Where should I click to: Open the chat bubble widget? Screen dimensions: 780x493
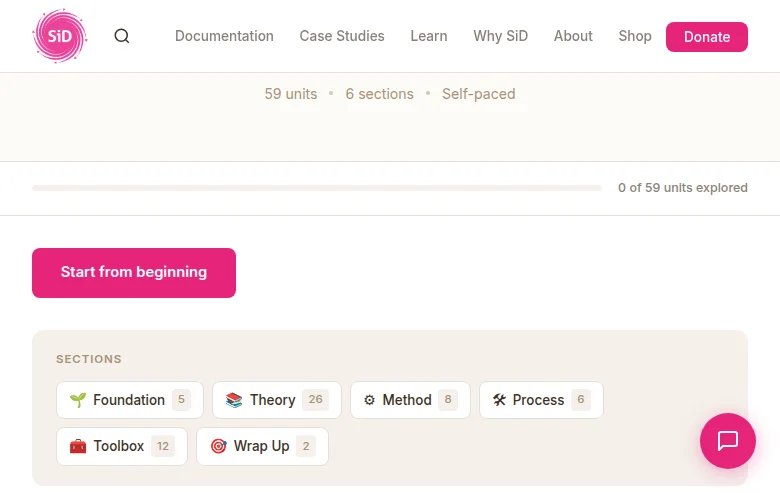click(727, 441)
